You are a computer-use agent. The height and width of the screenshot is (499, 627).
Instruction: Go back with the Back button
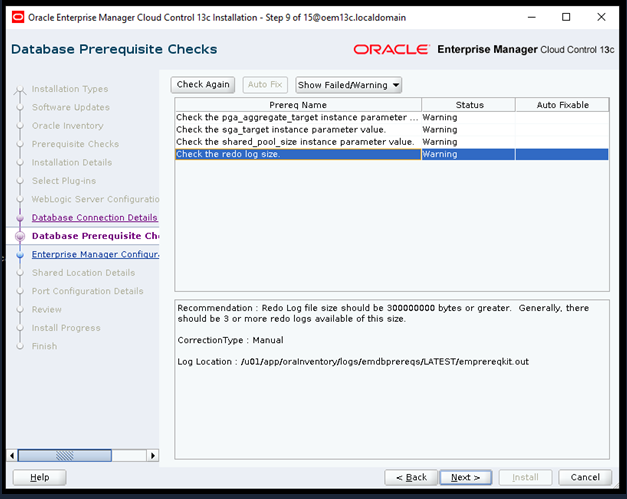coord(411,477)
